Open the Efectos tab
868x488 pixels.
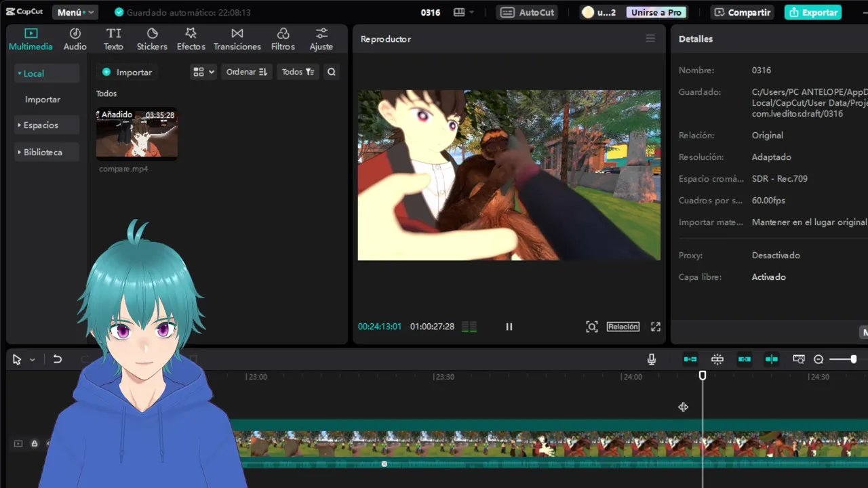tap(191, 39)
